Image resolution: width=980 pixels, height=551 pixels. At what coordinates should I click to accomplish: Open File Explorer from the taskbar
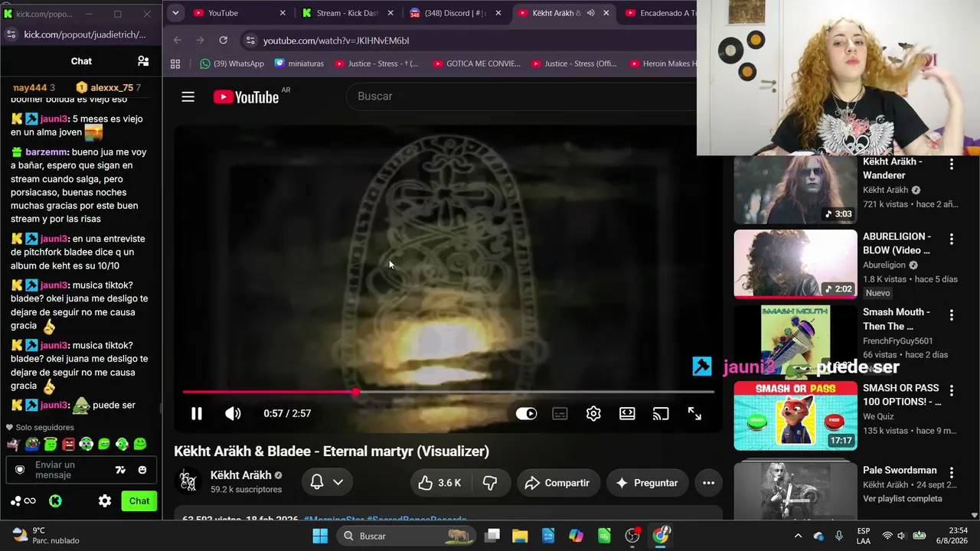pyautogui.click(x=520, y=536)
